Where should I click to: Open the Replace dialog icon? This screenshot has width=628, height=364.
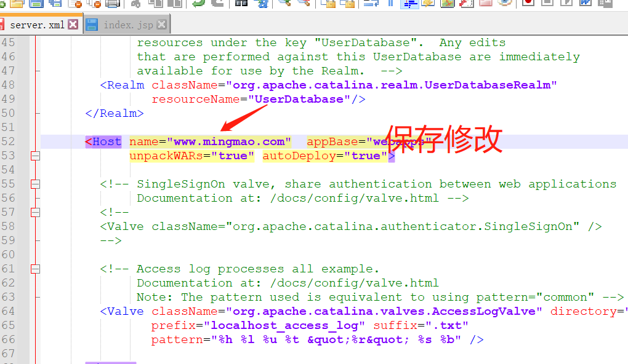click(262, 4)
